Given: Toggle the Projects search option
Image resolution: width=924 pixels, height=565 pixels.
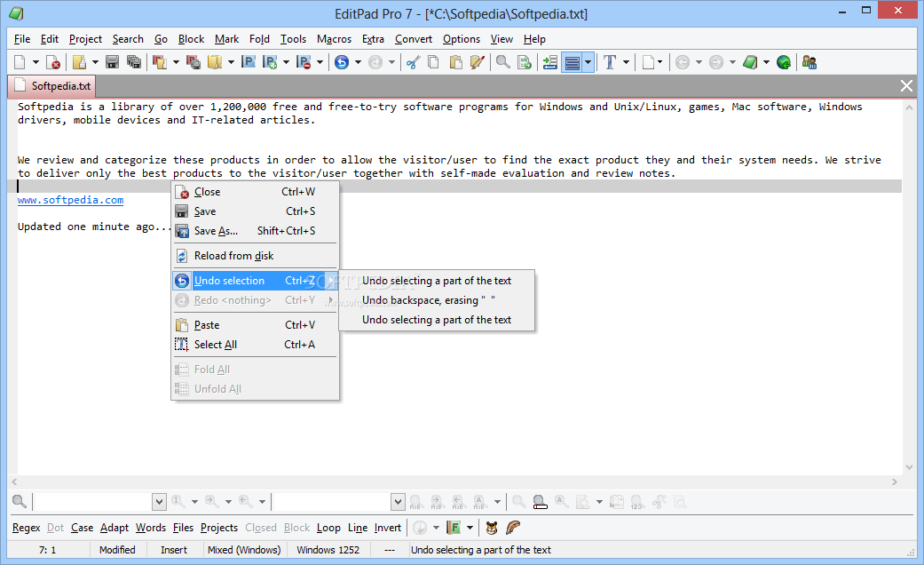Looking at the screenshot, I should (x=219, y=528).
